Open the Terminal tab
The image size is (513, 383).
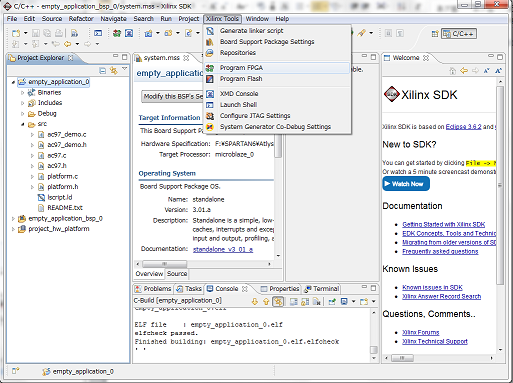click(x=322, y=289)
